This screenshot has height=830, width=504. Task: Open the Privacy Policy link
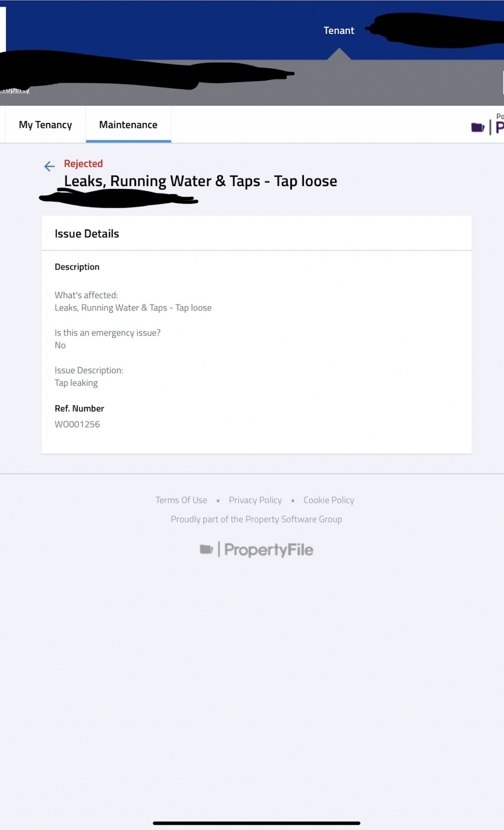click(x=255, y=500)
